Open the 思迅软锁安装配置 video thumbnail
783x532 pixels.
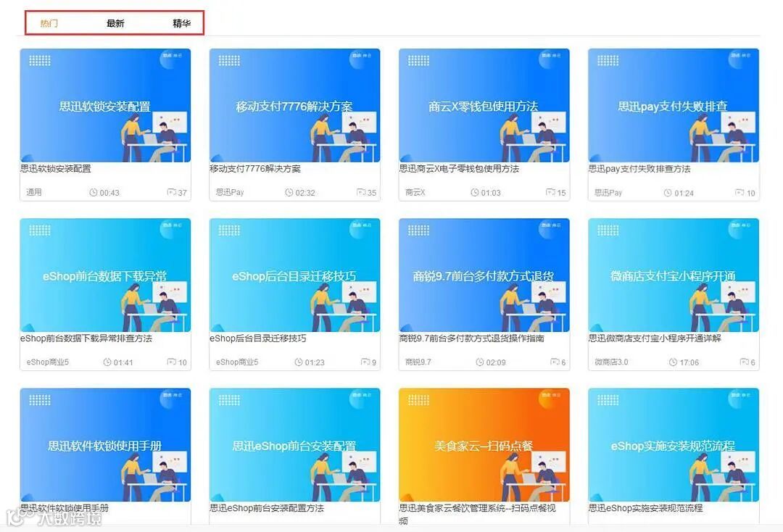coord(105,105)
